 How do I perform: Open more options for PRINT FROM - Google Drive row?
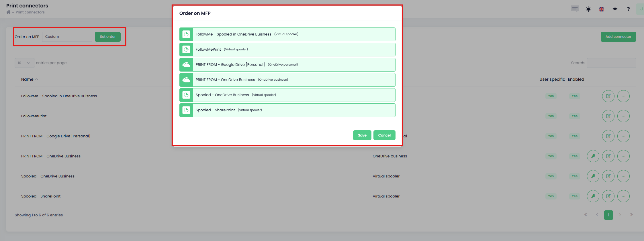tap(623, 136)
